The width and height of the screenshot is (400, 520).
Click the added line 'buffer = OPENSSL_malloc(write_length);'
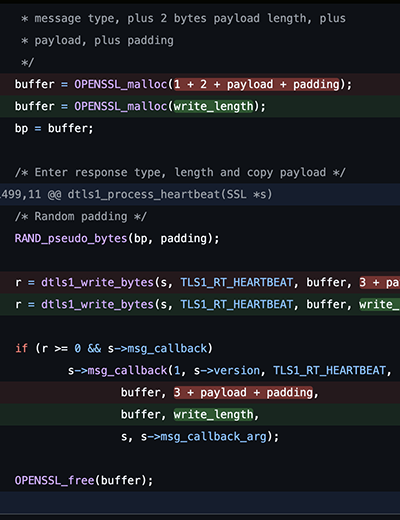200,106
